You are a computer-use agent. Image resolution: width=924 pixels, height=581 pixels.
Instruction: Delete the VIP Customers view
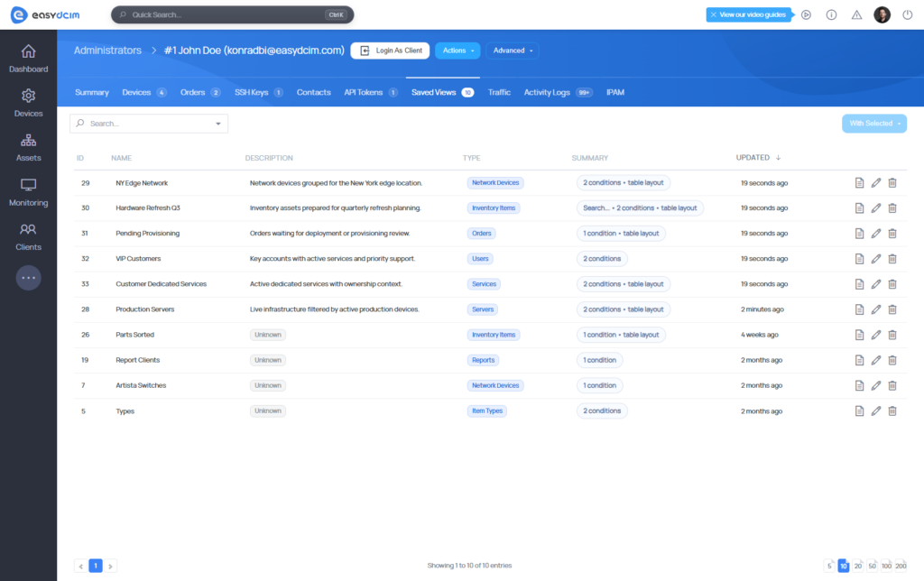pos(892,259)
